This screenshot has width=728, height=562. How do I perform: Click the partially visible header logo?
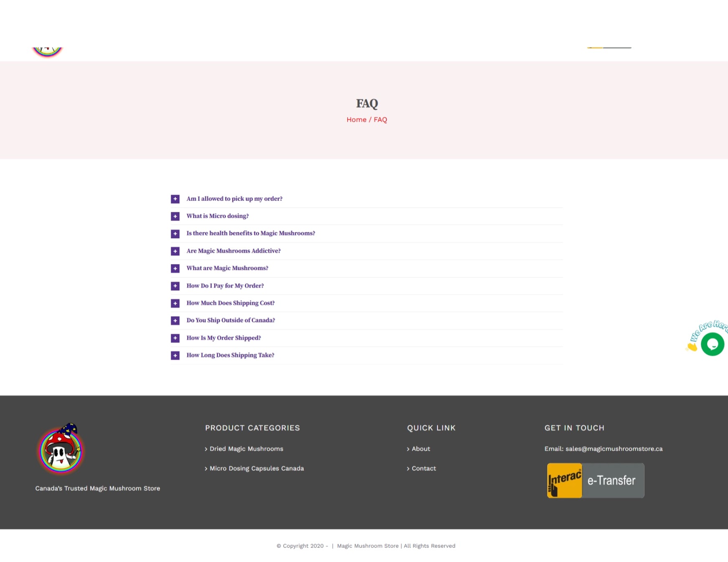click(x=47, y=51)
